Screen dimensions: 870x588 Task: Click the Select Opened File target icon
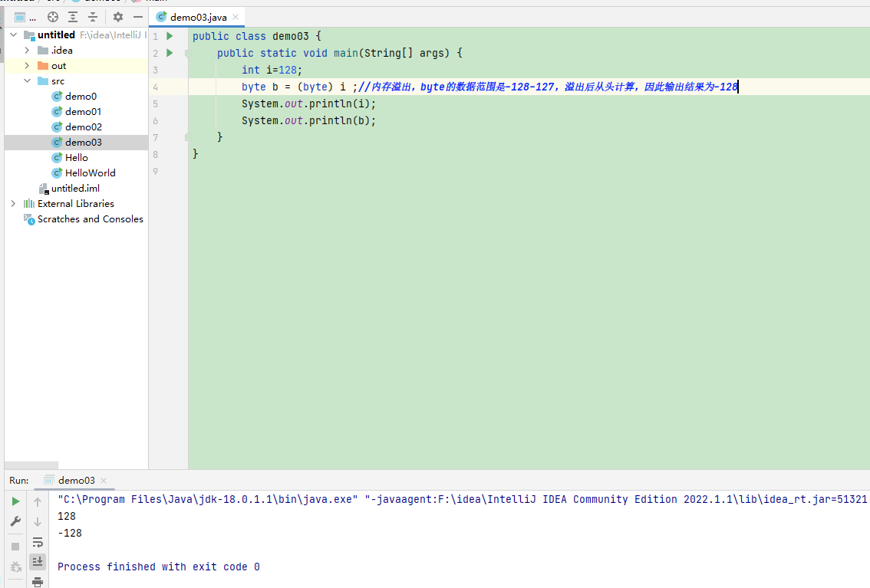[53, 17]
